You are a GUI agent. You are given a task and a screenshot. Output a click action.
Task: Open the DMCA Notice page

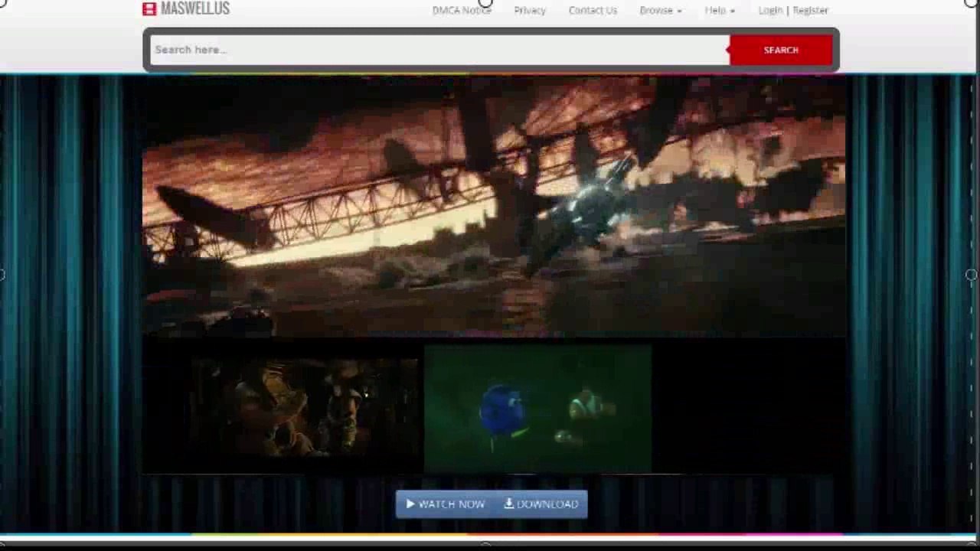(x=462, y=10)
